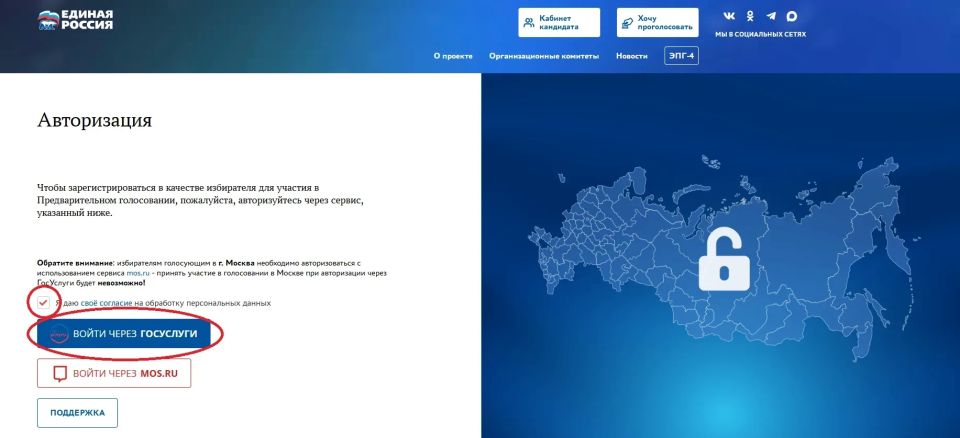Click the Хочу проголосовать button
960x438 pixels.
(x=658, y=23)
